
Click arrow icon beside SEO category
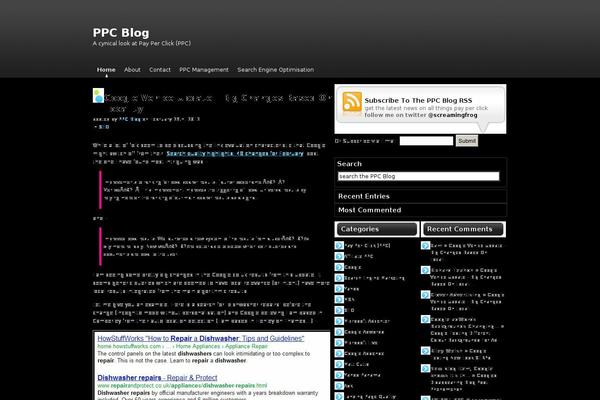[x=339, y=310]
